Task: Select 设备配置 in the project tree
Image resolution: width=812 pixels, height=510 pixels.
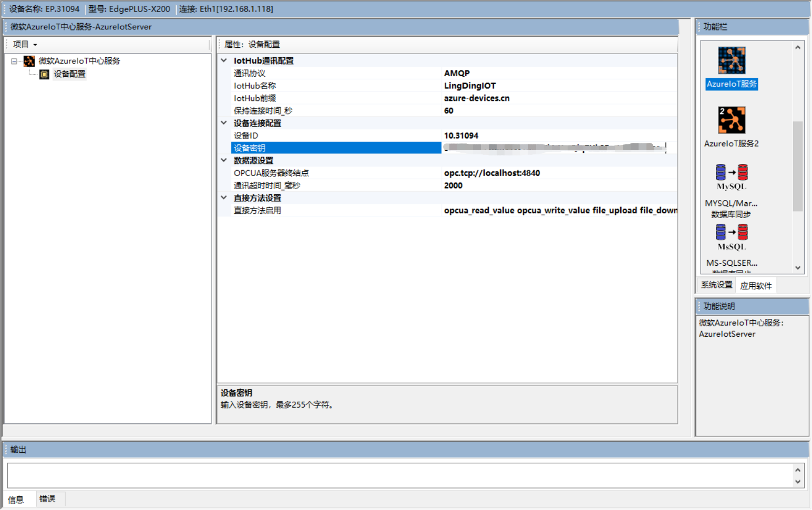Action: (69, 74)
